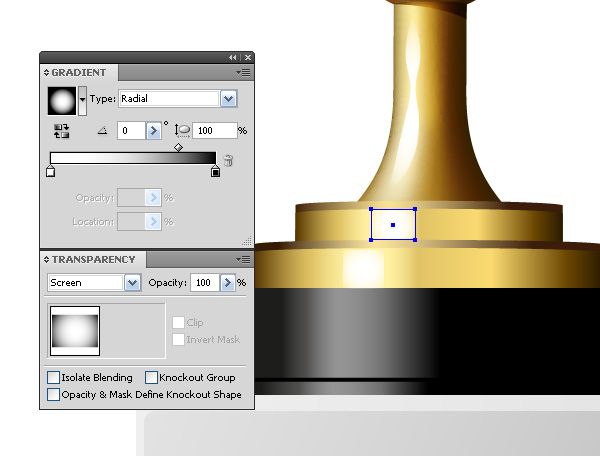Click the selected rectangle's center point
The height and width of the screenshot is (456, 600).
coord(393,225)
